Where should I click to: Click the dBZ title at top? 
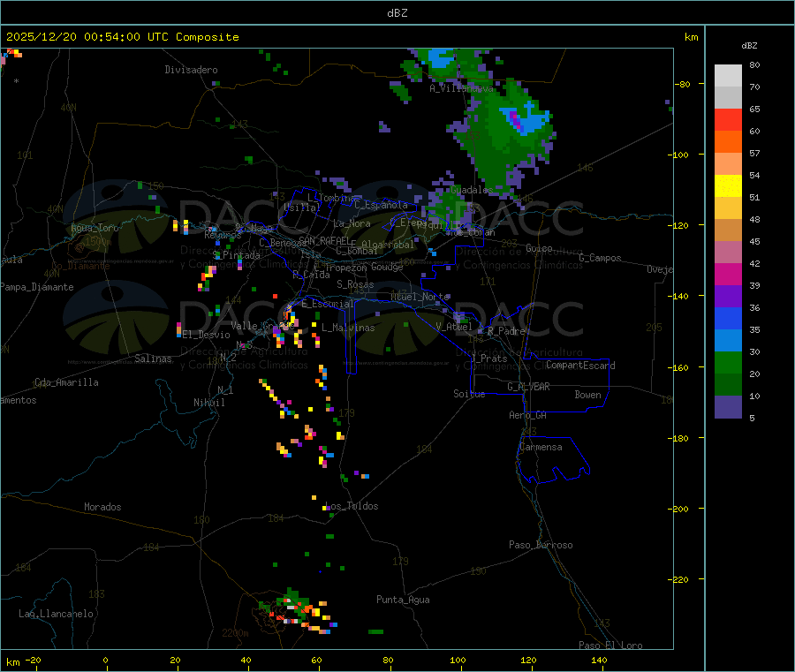click(x=397, y=13)
